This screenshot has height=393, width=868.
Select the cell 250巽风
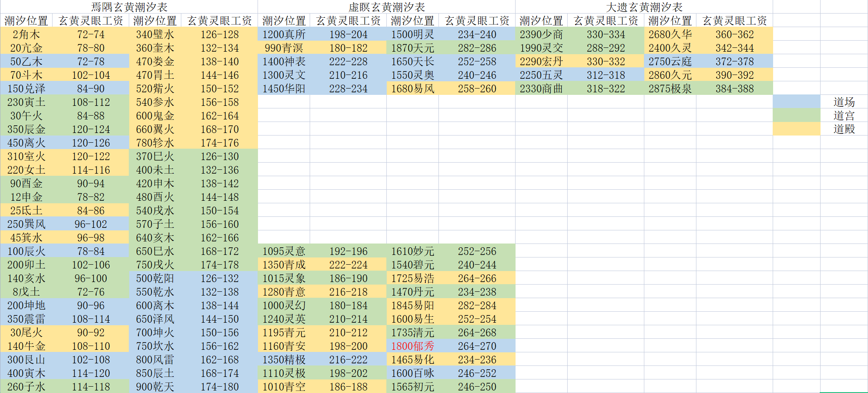coord(26,224)
